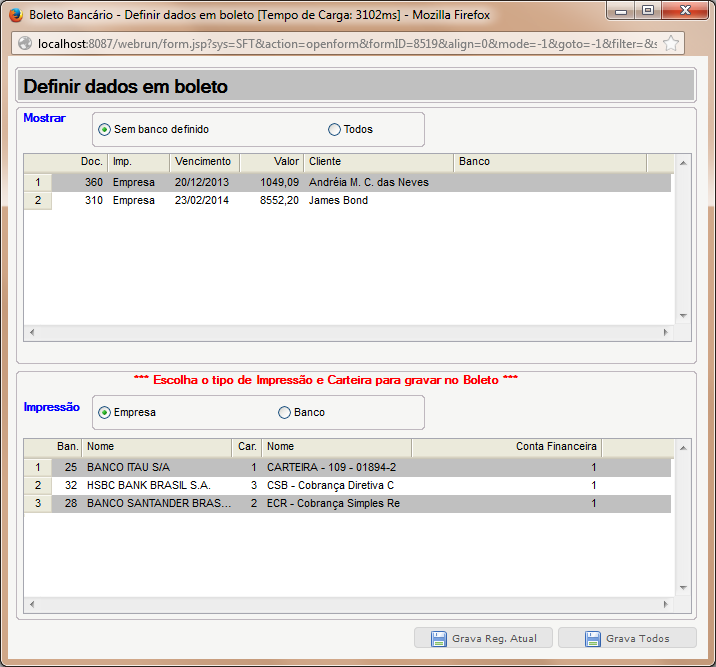Click the Grava Todos button
This screenshot has width=716, height=667.
click(x=627, y=638)
